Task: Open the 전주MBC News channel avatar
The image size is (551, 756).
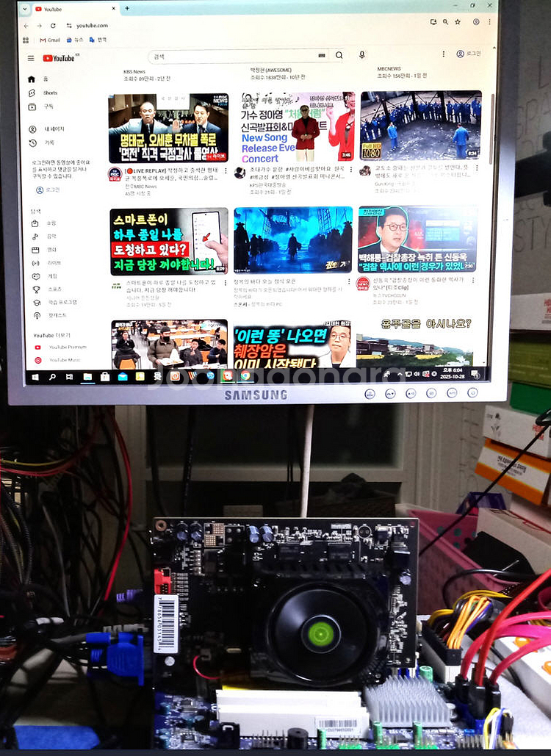Action: 115,174
